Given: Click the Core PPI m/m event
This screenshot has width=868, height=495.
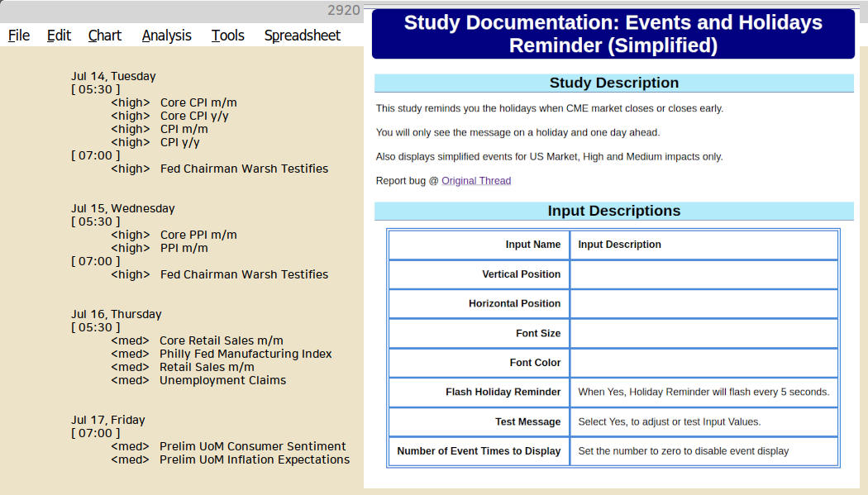Looking at the screenshot, I should (198, 235).
